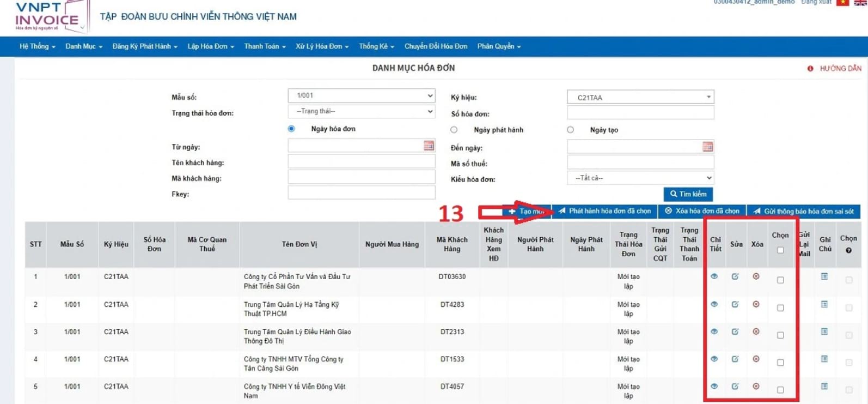Click the Đăng xuất logout link
The width and height of the screenshot is (868, 404).
pyautogui.click(x=816, y=2)
